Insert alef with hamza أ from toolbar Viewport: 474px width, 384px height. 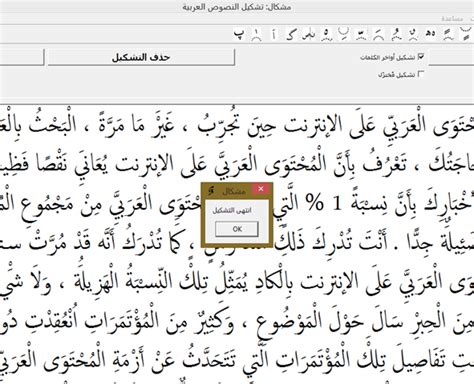point(274,34)
